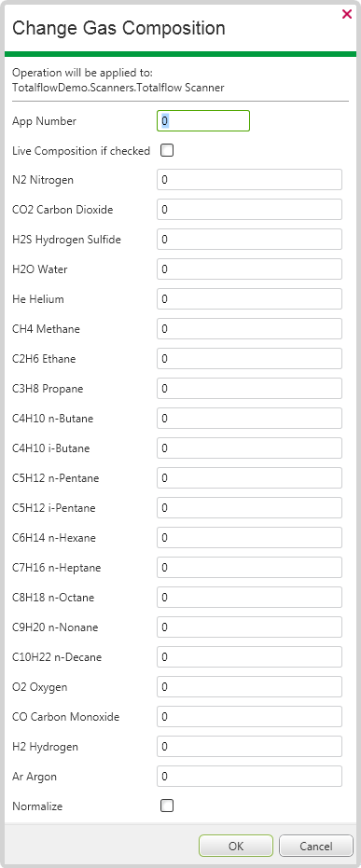Select the O2 Oxygen input field
This screenshot has height=868, width=361.
(250, 687)
